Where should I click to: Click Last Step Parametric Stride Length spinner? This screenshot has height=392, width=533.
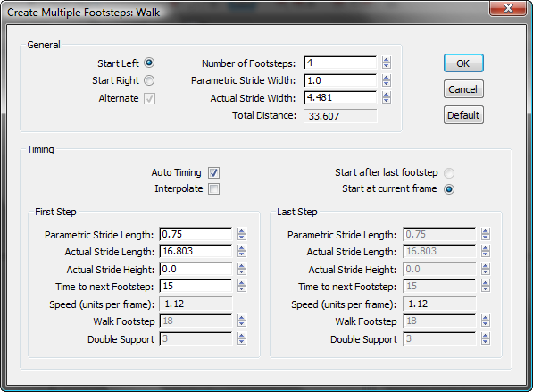pyautogui.click(x=486, y=234)
